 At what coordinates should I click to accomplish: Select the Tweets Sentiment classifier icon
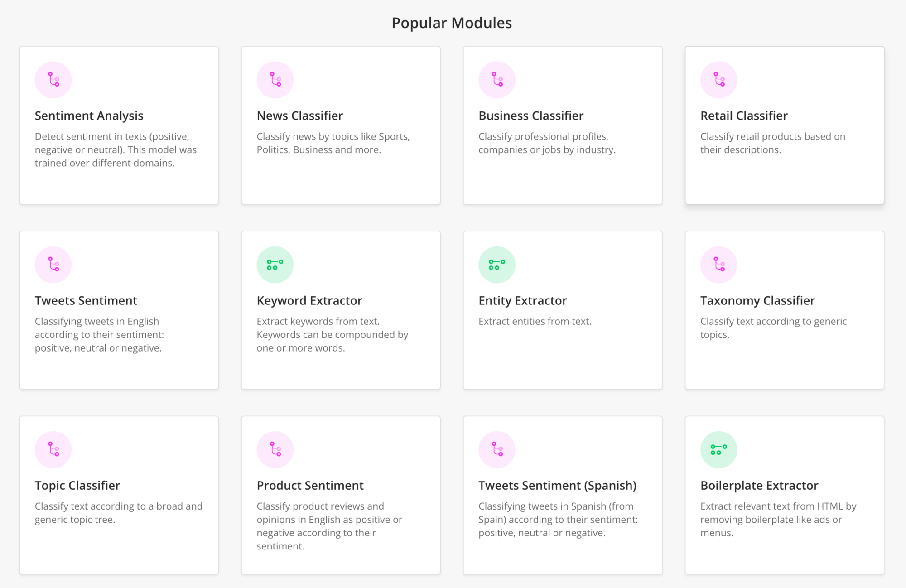pos(53,264)
